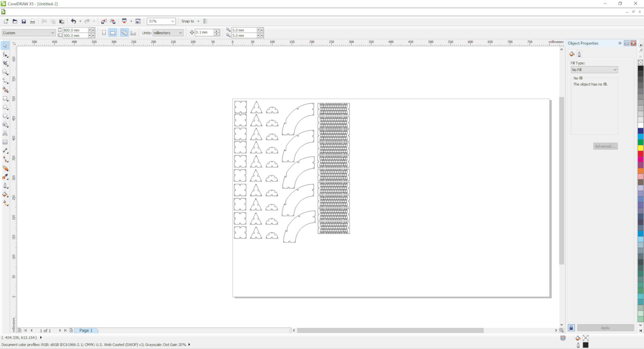This screenshot has width=644, height=349.
Task: Toggle apply layout to current page only
Action: [133, 33]
